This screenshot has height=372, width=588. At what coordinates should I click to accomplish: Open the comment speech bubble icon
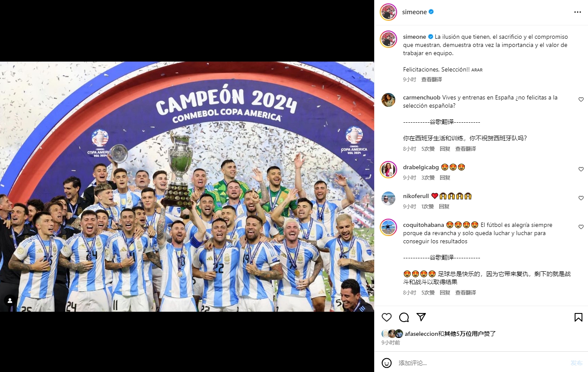click(404, 317)
